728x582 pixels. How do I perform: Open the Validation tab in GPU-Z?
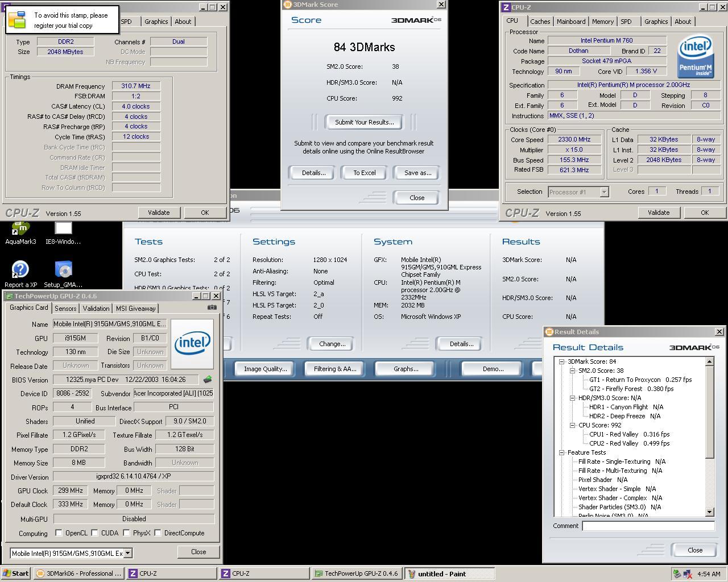(96, 309)
